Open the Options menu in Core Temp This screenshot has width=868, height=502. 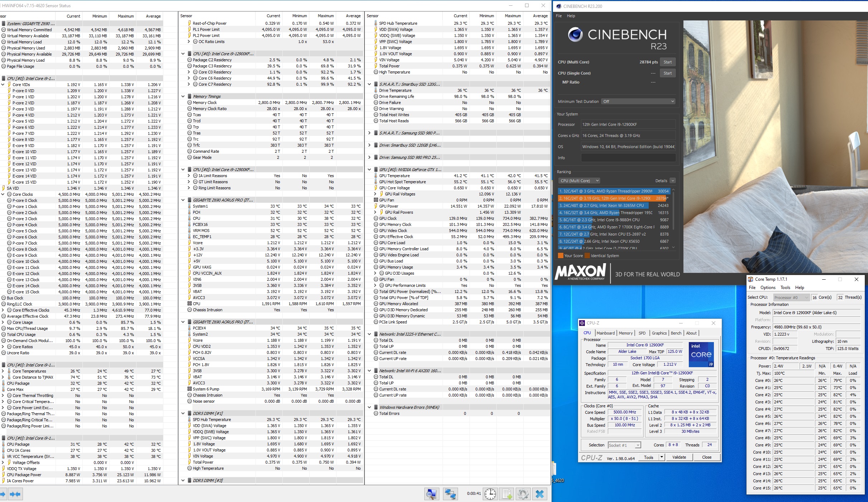click(x=768, y=288)
